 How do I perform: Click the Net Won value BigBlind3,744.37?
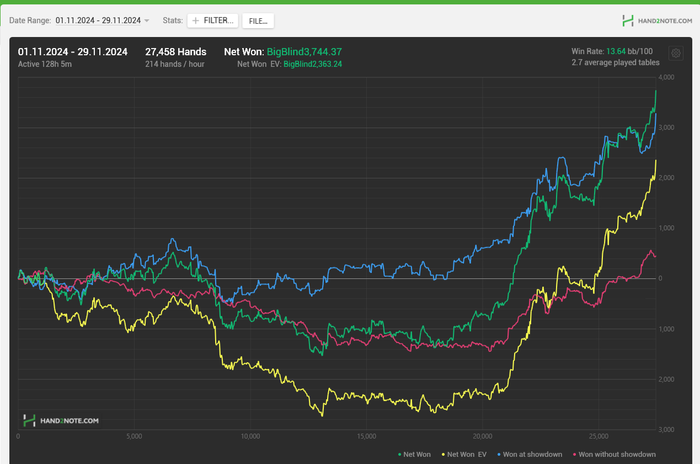point(304,52)
